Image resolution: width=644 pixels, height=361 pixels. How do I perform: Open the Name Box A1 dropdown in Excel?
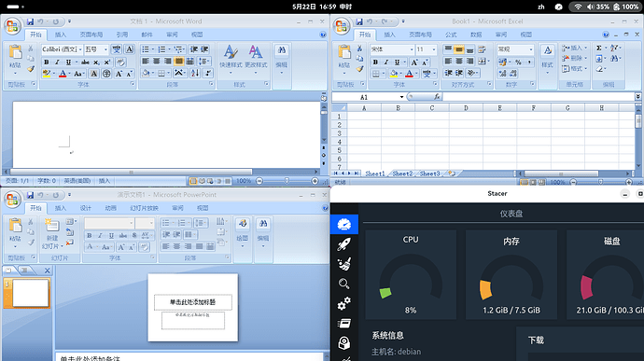pos(401,97)
